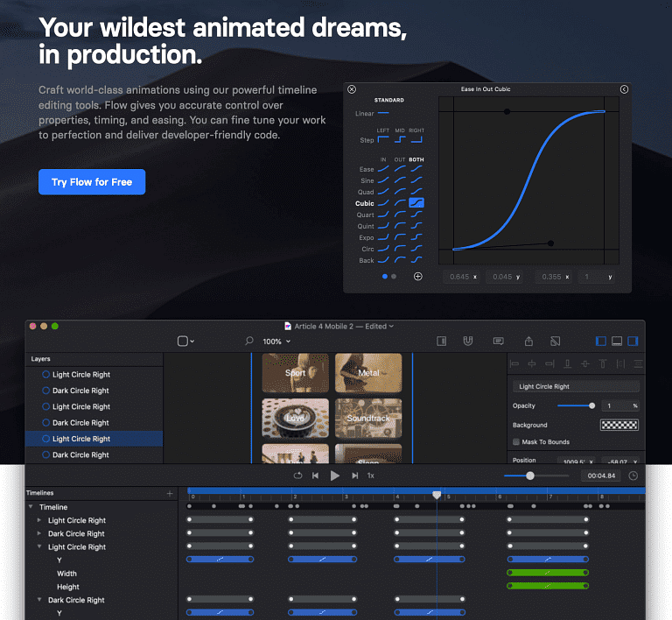Skip to the next/end button
672x620 pixels.
(355, 476)
